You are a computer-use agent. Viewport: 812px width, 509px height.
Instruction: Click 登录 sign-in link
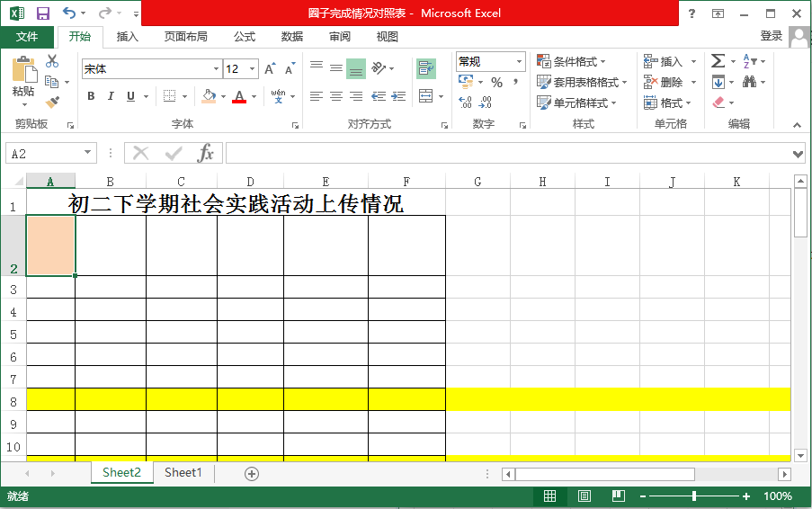pyautogui.click(x=772, y=36)
